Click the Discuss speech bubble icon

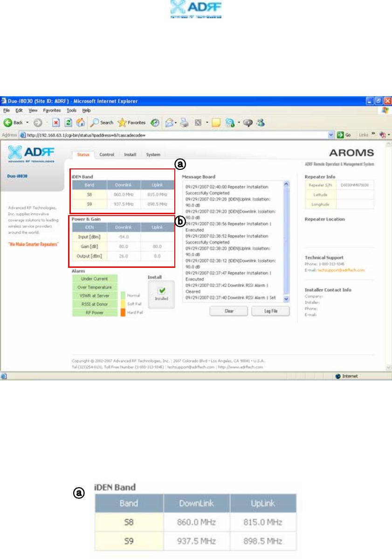[x=248, y=123]
